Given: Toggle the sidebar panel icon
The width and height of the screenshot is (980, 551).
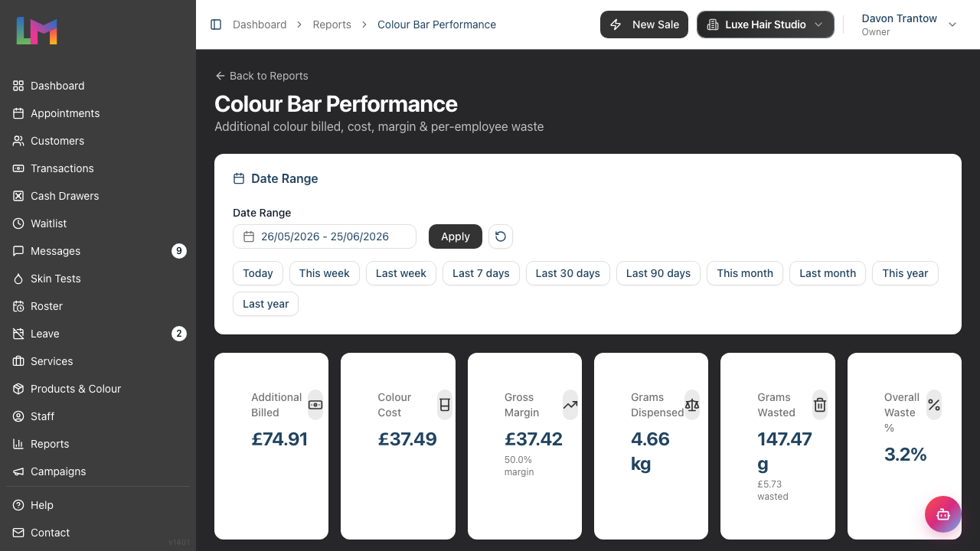Looking at the screenshot, I should 216,24.
